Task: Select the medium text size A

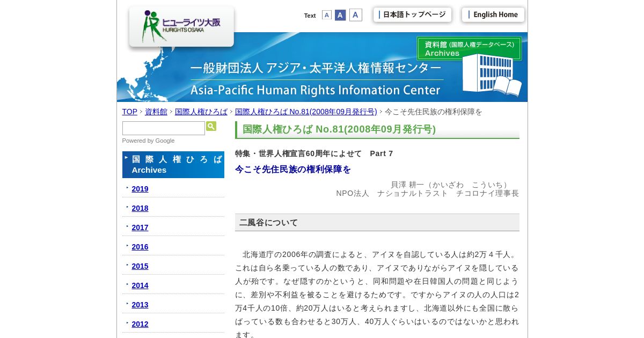Action: [x=340, y=15]
